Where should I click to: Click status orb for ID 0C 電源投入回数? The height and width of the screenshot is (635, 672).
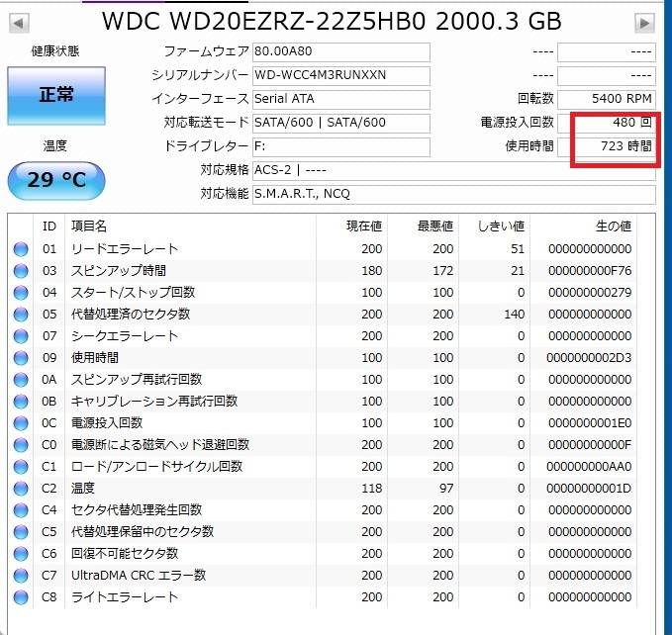21,423
